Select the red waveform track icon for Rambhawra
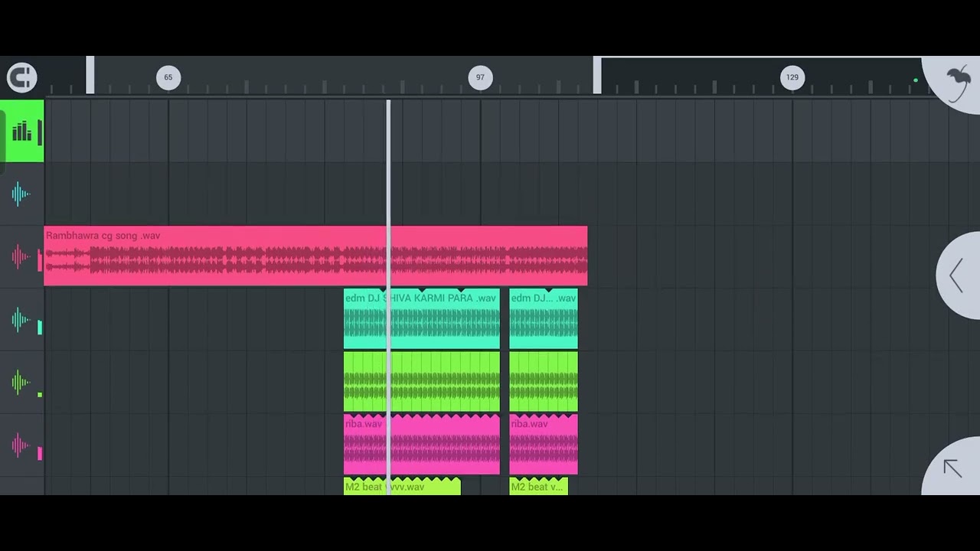 20,256
